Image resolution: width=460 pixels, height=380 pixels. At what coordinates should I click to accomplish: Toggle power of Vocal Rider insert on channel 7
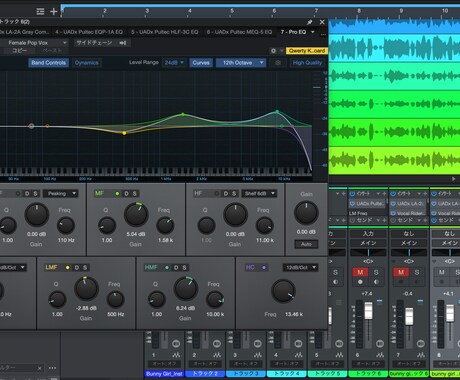pyautogui.click(x=393, y=213)
